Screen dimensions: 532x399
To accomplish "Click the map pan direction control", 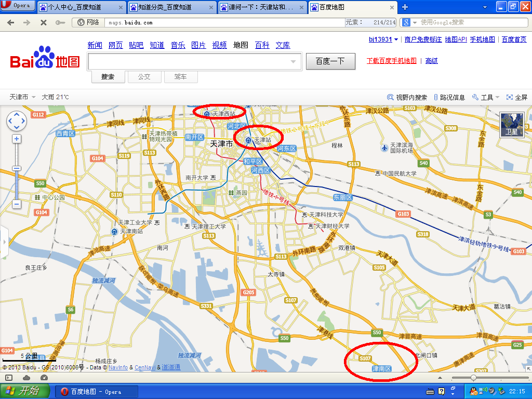I will point(17,121).
